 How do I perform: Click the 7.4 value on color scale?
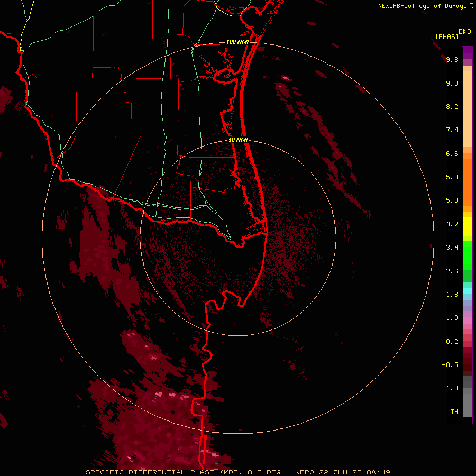[452, 130]
